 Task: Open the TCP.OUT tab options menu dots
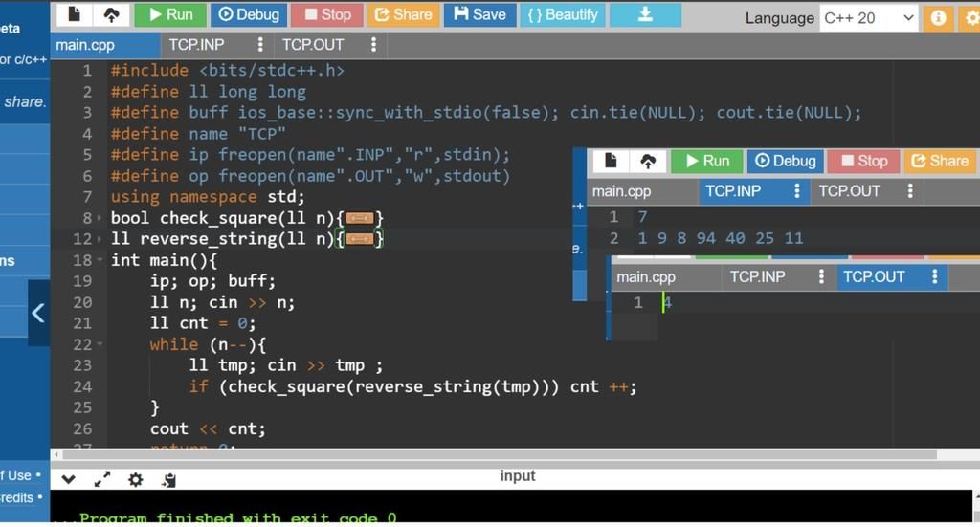(373, 44)
